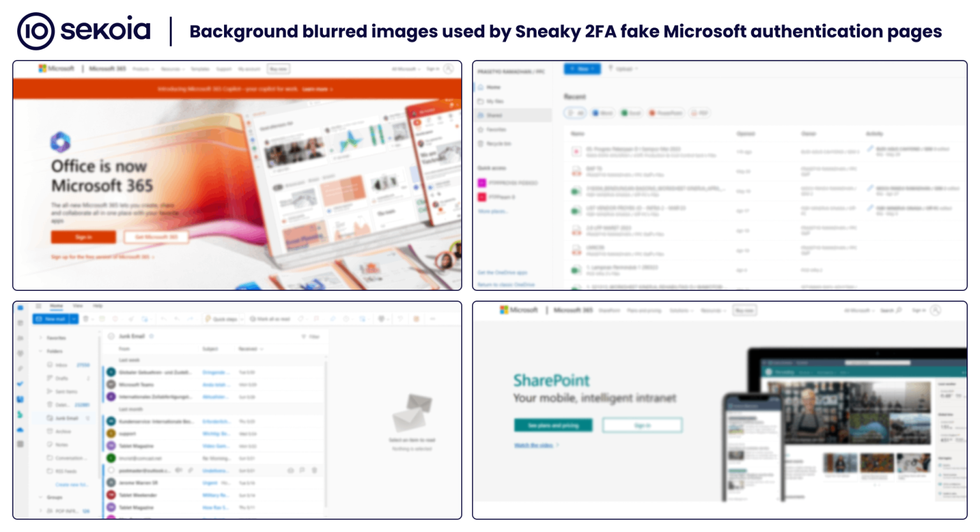The height and width of the screenshot is (532, 980).
Task: Open the New mail dropdown arrow
Action: pyautogui.click(x=74, y=319)
